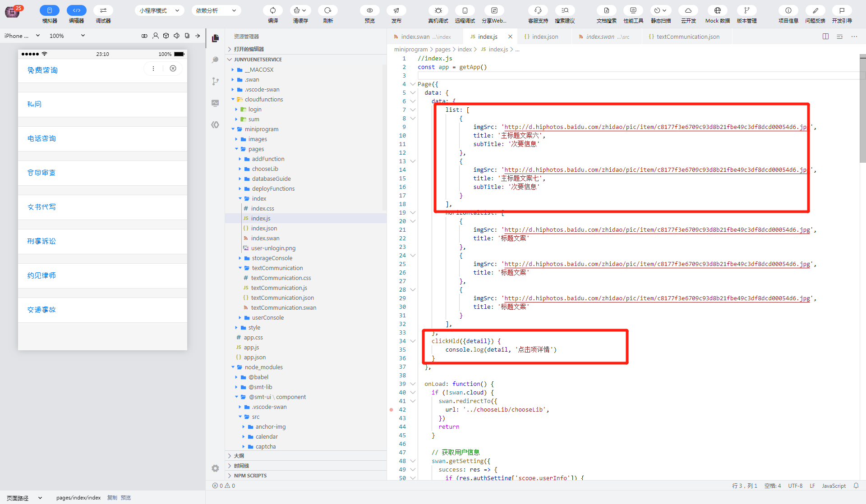Click the 编译 compile icon
This screenshot has height=504, width=866.
(273, 10)
